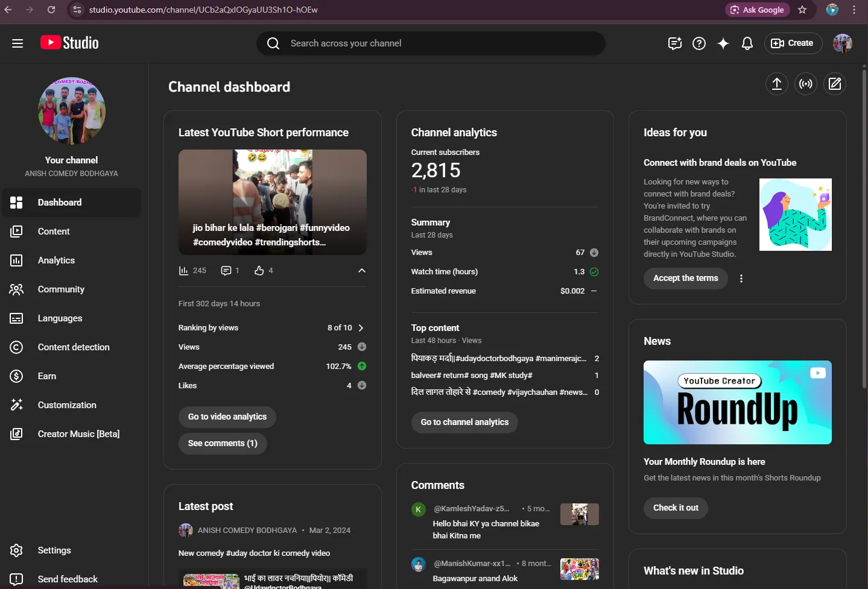Click the video thumbnail beside KamleshYadav comment
This screenshot has height=589, width=868.
(x=580, y=514)
